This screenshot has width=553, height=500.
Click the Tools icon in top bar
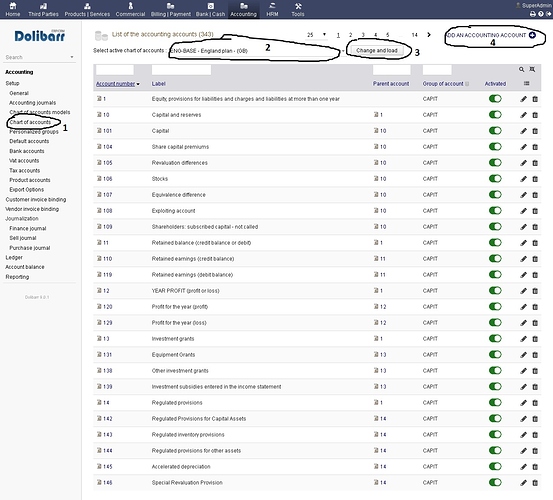coord(298,6)
